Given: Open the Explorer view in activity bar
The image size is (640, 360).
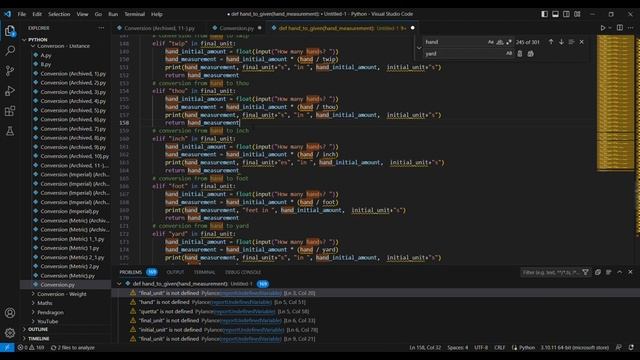Looking at the screenshot, I should tap(10, 31).
